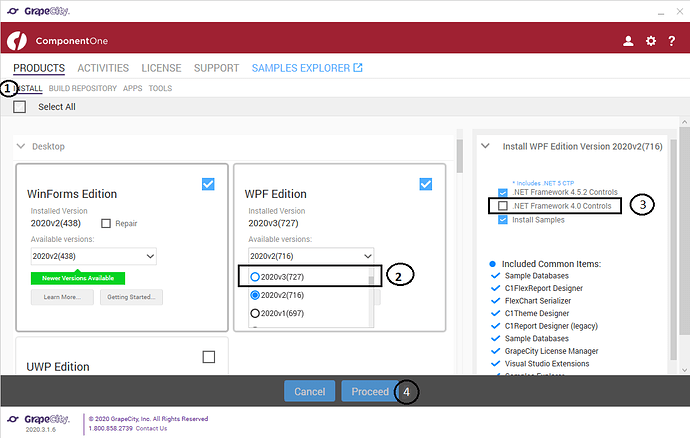Click the C1Theme Designer item

pos(537,313)
